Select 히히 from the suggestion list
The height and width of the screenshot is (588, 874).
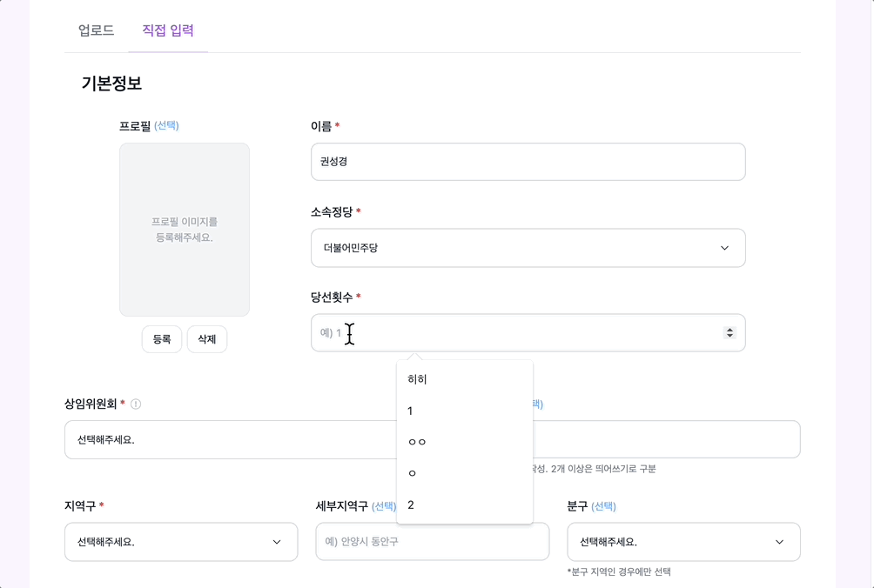click(466, 378)
